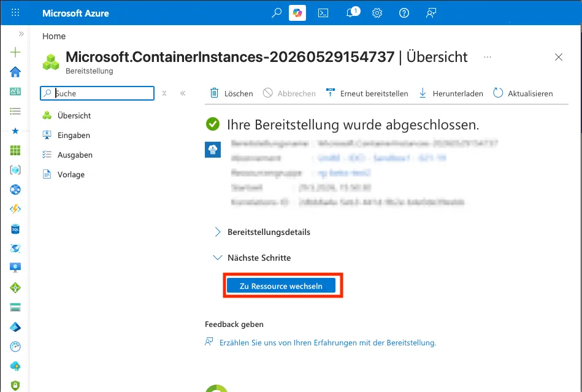Focus the Suche search field

tap(98, 93)
